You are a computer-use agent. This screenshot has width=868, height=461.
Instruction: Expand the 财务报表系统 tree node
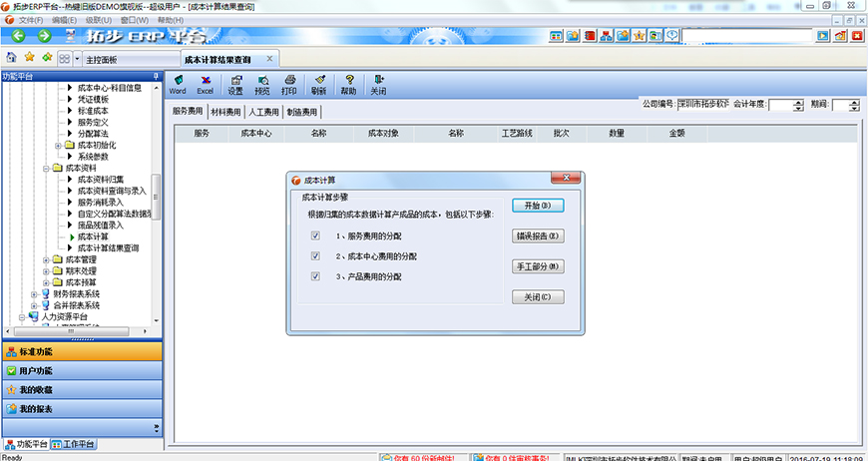34,294
